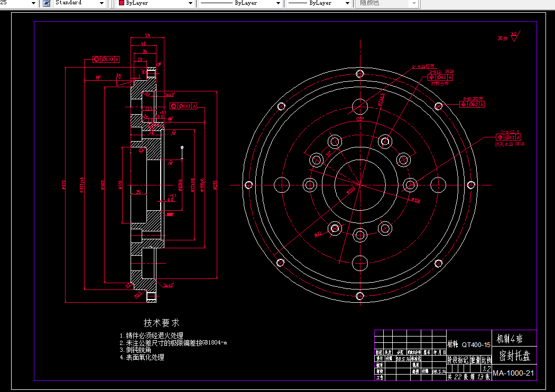Image resolution: width=555 pixels, height=392 pixels.
Task: Select scale value 1:2 in title block
Action: click(x=487, y=369)
